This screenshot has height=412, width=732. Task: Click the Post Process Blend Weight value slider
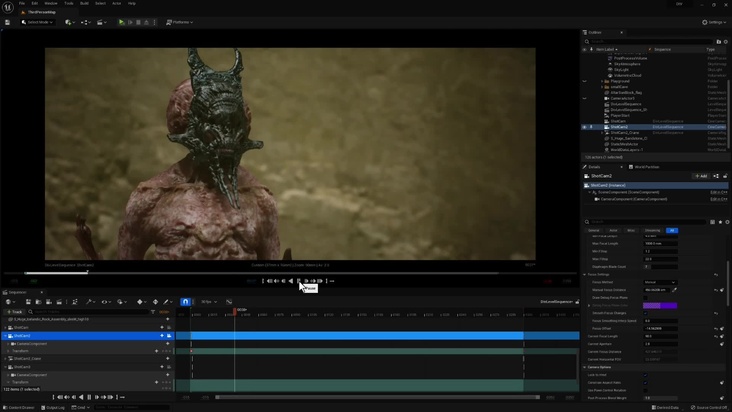tap(660, 398)
